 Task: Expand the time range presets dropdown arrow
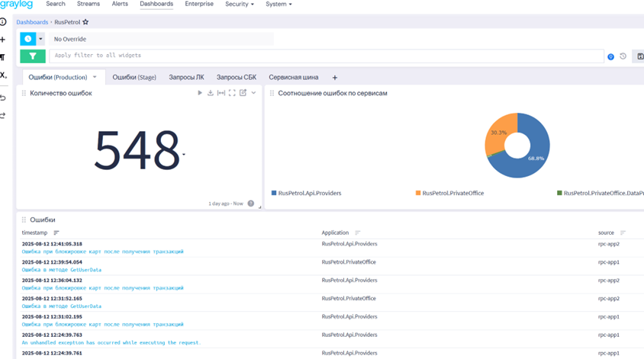click(x=40, y=39)
